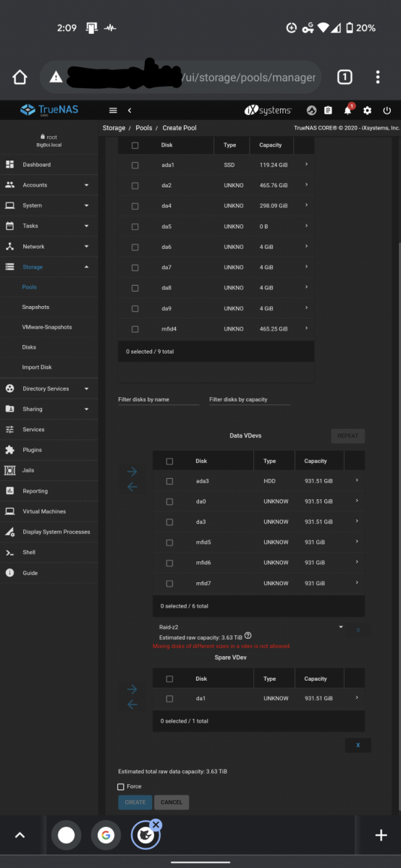The width and height of the screenshot is (401, 868).
Task: Click the Cancel button
Action: pos(172,802)
